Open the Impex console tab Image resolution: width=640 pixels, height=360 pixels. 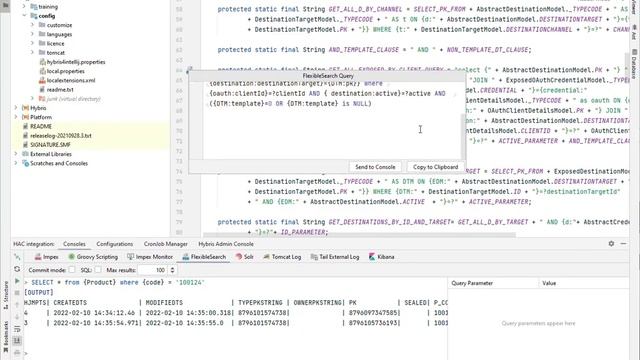point(47,257)
